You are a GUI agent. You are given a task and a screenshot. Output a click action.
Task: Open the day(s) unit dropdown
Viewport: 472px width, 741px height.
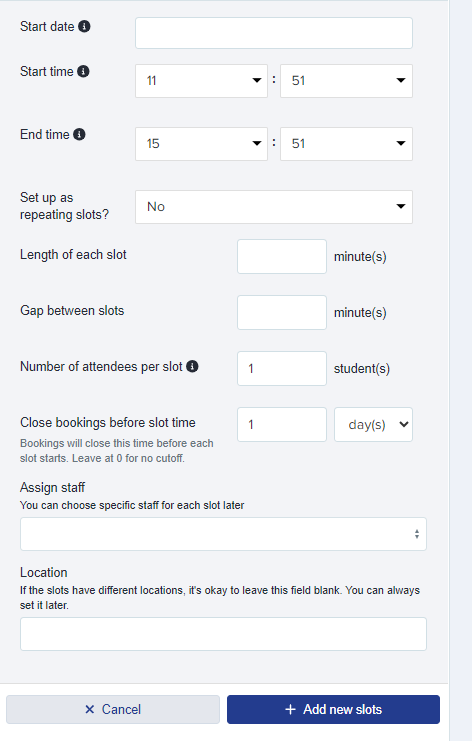click(373, 424)
